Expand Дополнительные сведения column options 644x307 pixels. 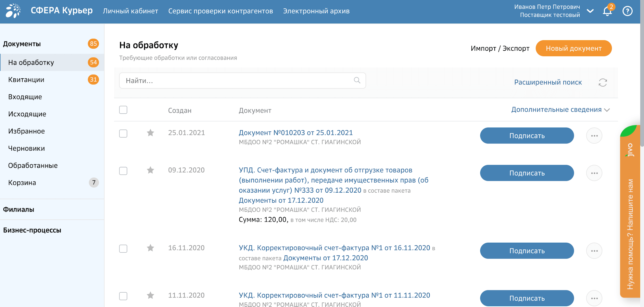(x=561, y=110)
